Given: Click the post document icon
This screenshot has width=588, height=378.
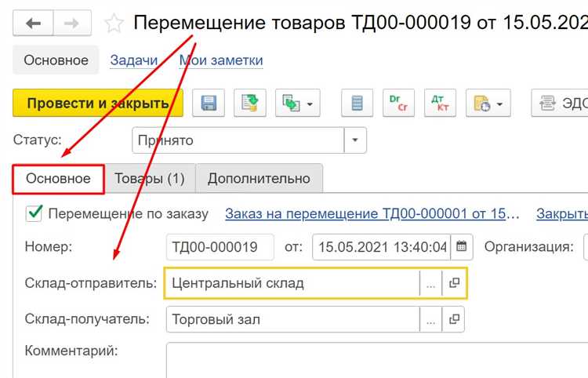Looking at the screenshot, I should [250, 103].
